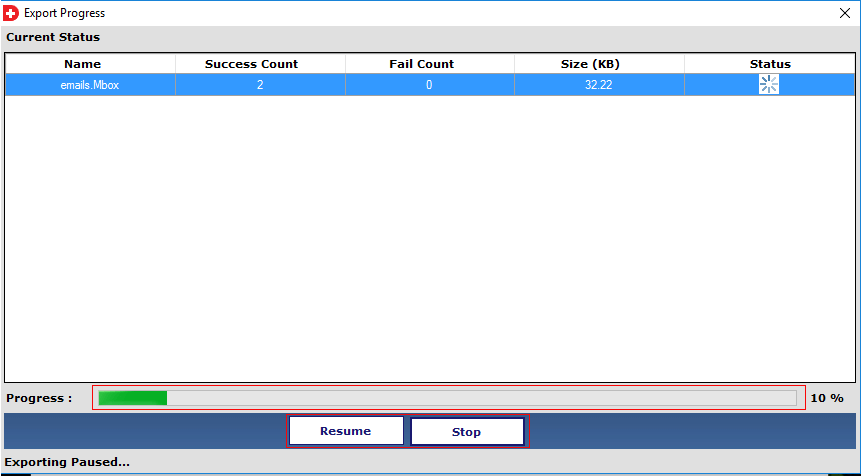Click empty area of the export list

(x=430, y=240)
